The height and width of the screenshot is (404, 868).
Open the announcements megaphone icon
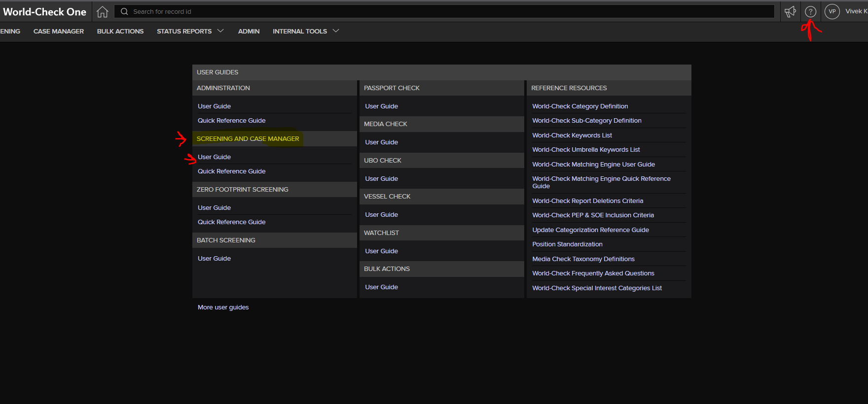click(x=790, y=12)
